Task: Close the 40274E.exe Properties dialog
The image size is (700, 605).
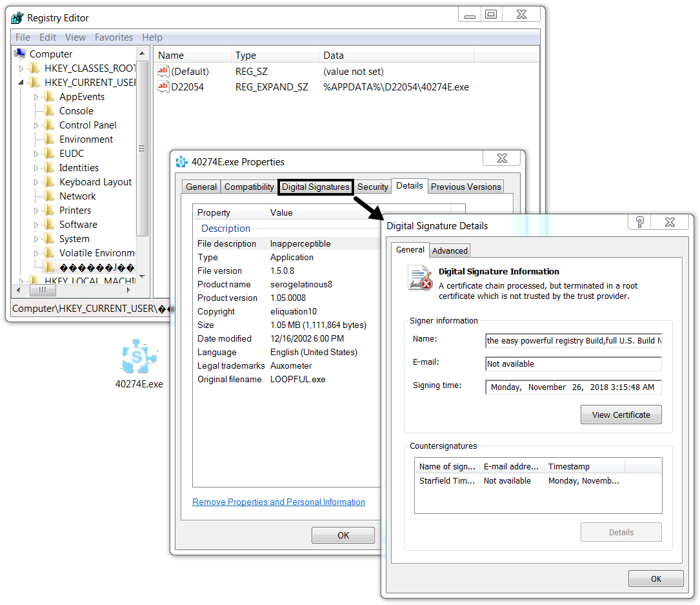Action: pyautogui.click(x=502, y=158)
